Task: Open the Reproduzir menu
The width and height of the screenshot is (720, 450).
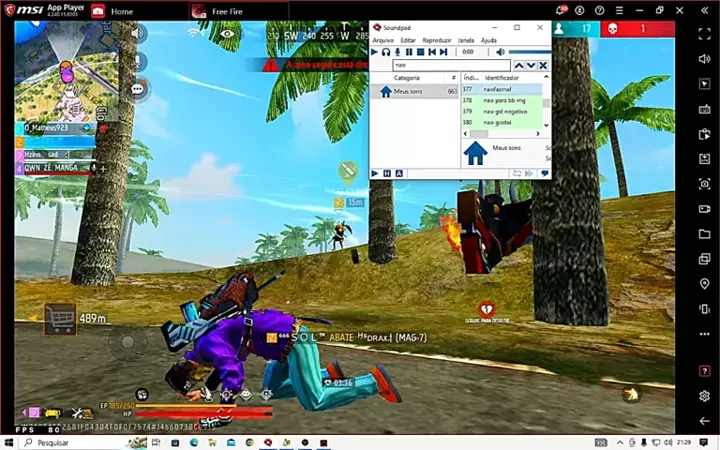Action: (436, 39)
